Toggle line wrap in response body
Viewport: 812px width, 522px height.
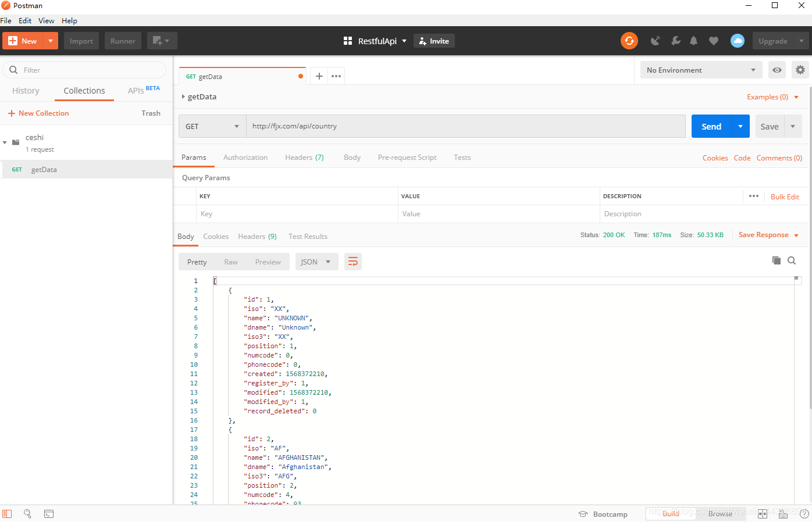(x=353, y=262)
